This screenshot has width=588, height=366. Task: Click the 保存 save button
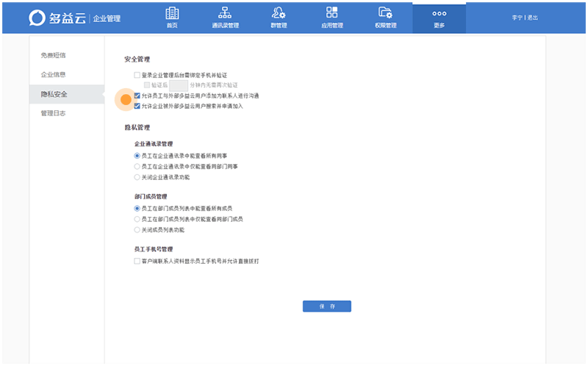coord(326,306)
